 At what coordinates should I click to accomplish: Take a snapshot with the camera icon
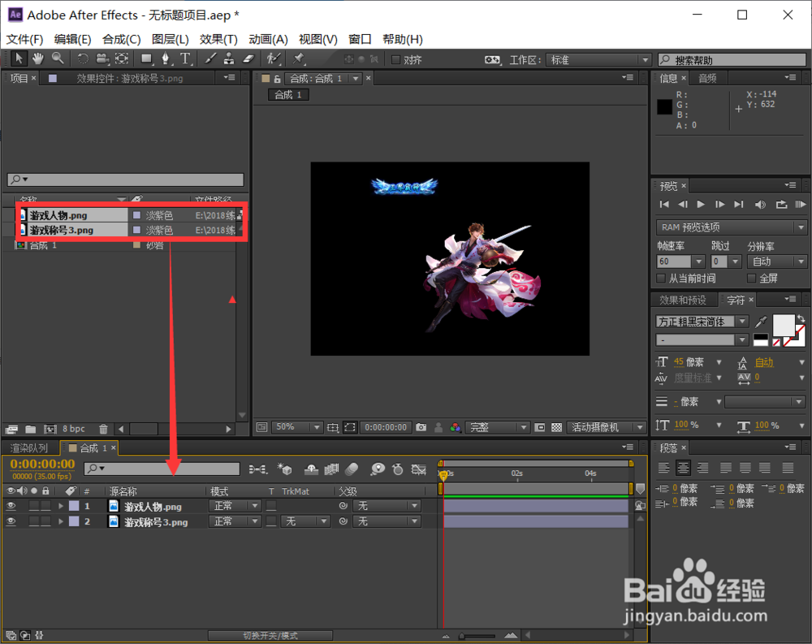(421, 427)
